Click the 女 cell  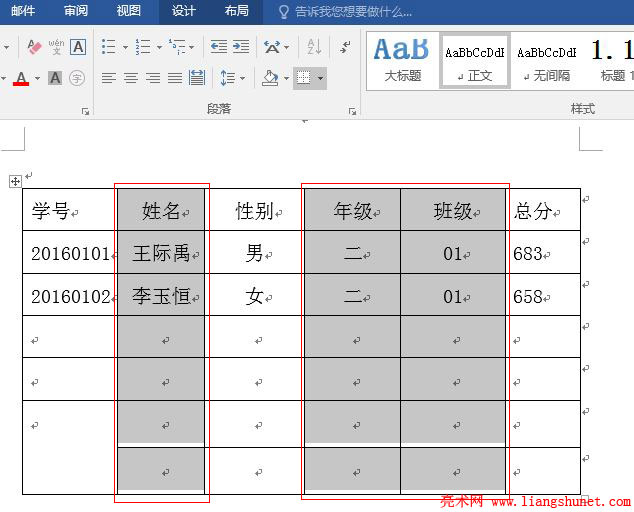pyautogui.click(x=255, y=295)
